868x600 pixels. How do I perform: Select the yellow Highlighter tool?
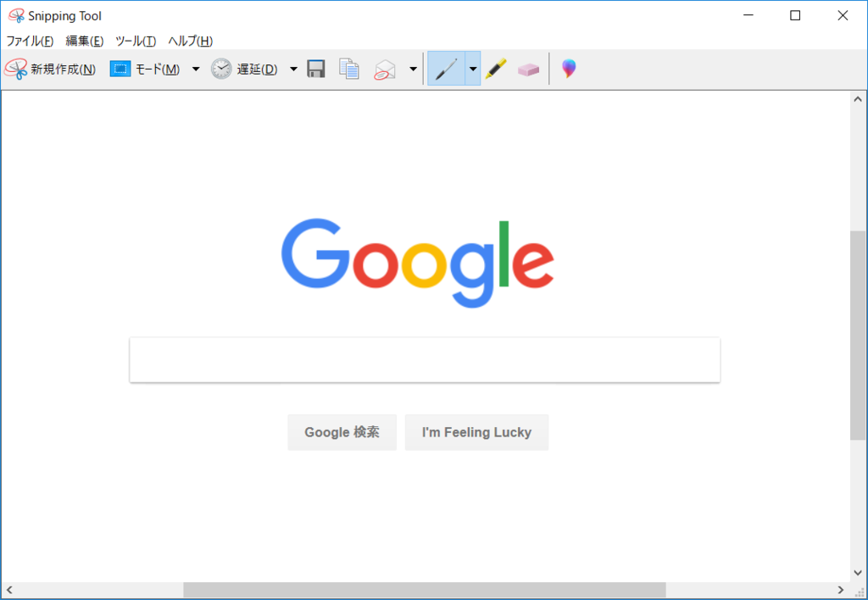pos(496,69)
